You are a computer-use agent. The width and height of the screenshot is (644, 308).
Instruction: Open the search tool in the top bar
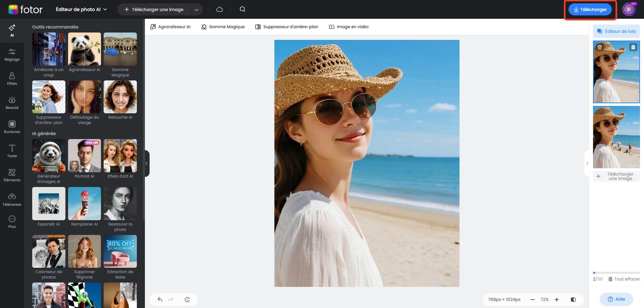242,9
